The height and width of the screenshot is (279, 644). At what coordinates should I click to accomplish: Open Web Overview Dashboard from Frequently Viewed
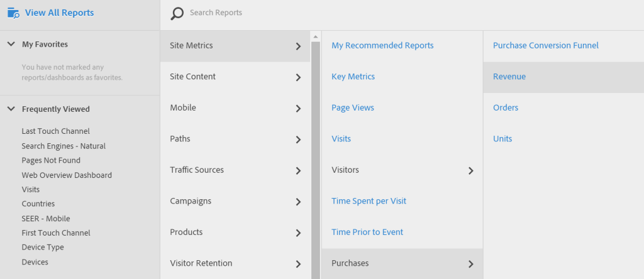[67, 175]
